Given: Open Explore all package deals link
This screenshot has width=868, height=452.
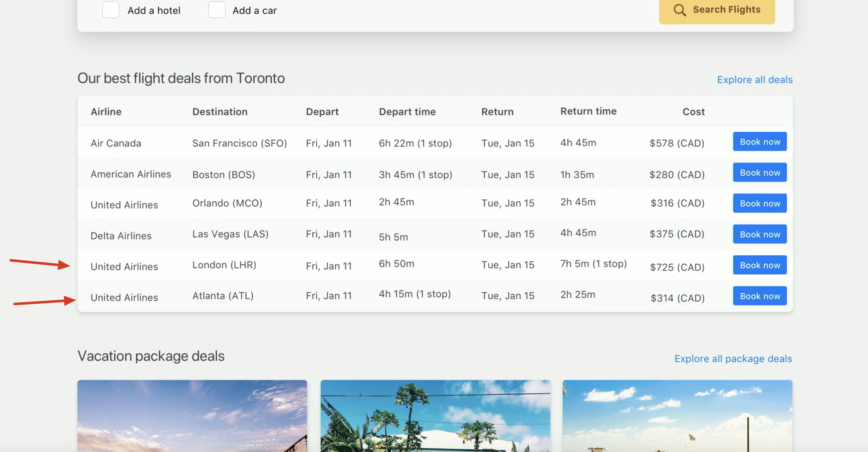Looking at the screenshot, I should pos(733,359).
